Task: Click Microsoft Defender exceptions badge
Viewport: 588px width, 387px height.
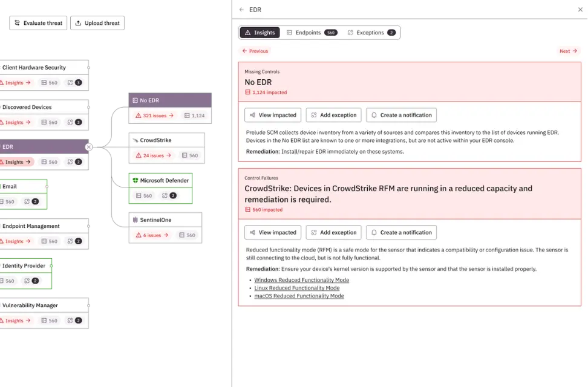Action: 169,196
